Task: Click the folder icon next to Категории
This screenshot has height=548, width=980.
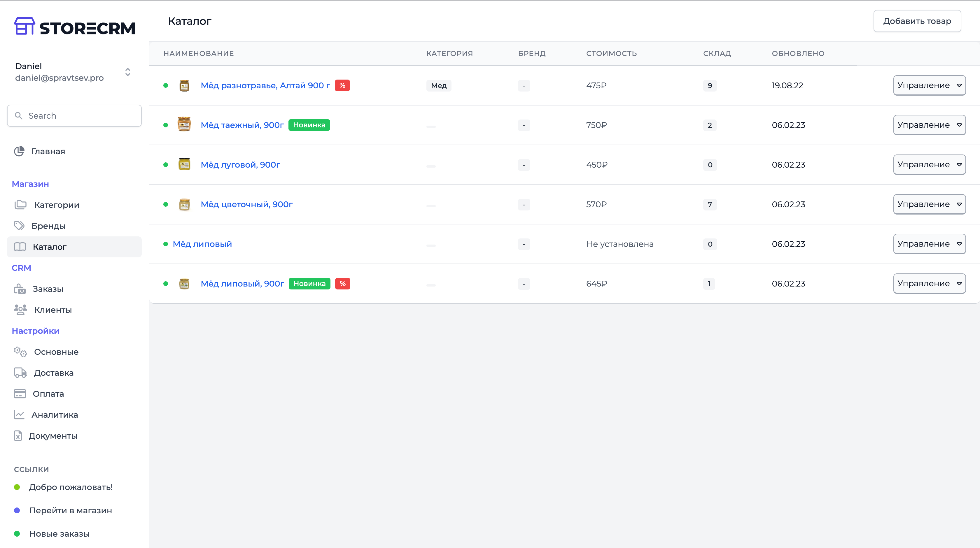Action: (x=20, y=205)
